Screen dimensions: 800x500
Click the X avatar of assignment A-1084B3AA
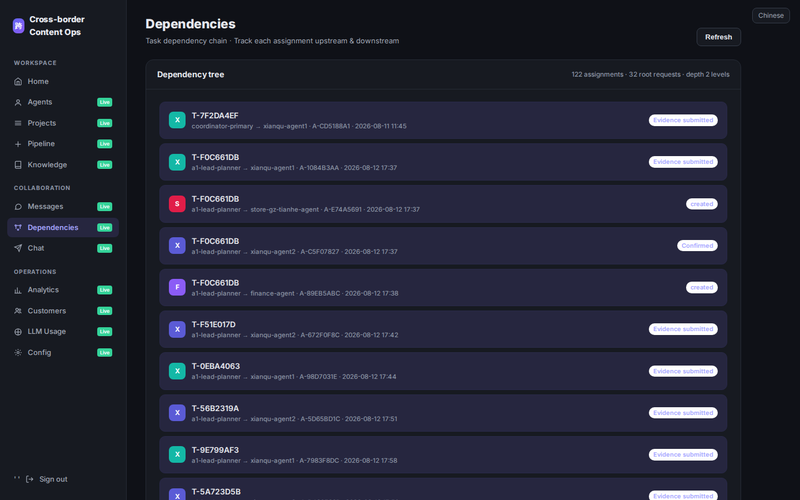click(x=177, y=162)
